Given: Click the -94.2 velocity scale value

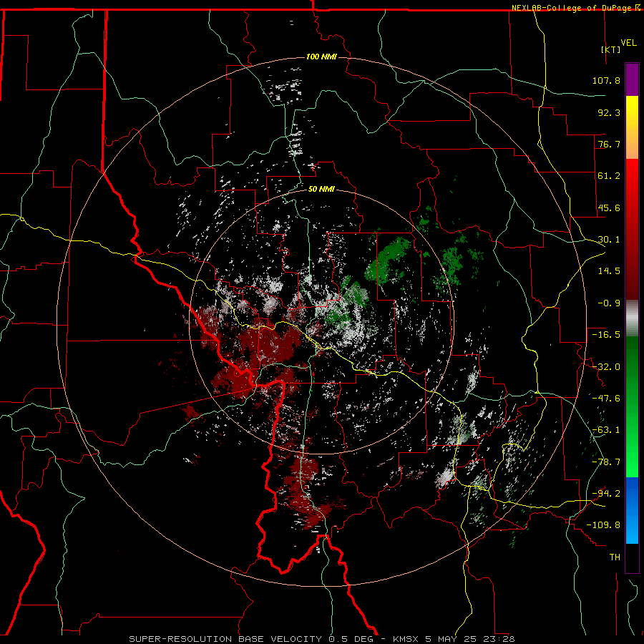Looking at the screenshot, I should pos(606,494).
